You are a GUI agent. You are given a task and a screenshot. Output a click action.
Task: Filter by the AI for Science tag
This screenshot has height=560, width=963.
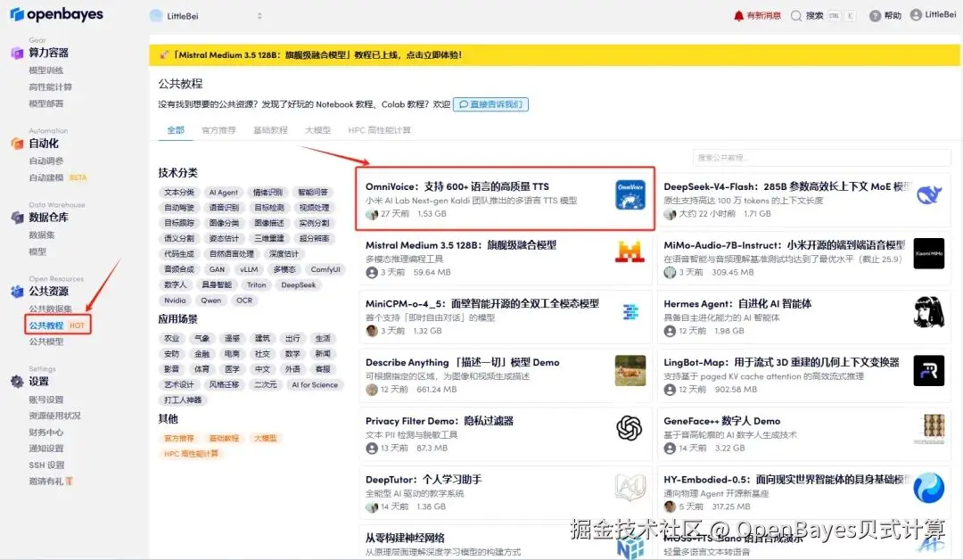pyautogui.click(x=315, y=385)
